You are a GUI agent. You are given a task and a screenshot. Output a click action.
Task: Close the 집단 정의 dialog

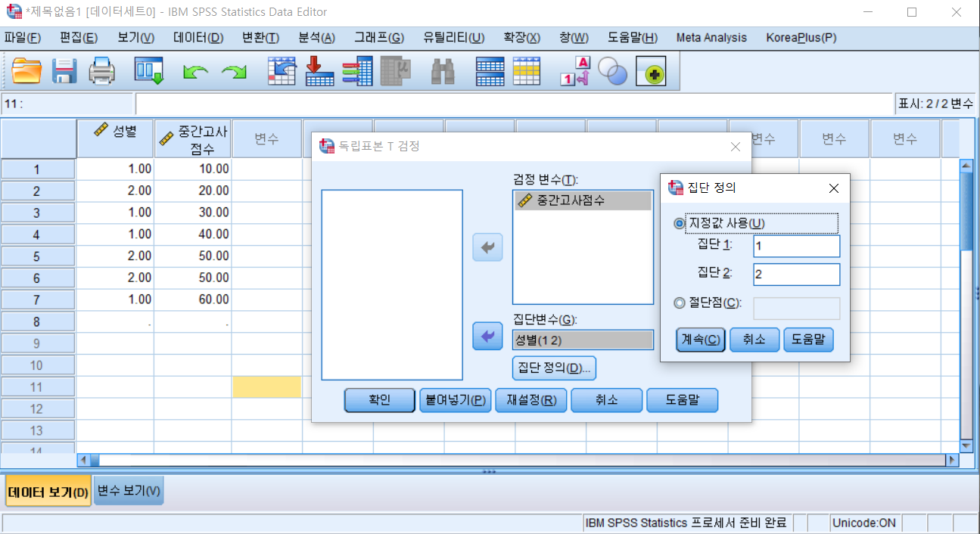coord(833,188)
